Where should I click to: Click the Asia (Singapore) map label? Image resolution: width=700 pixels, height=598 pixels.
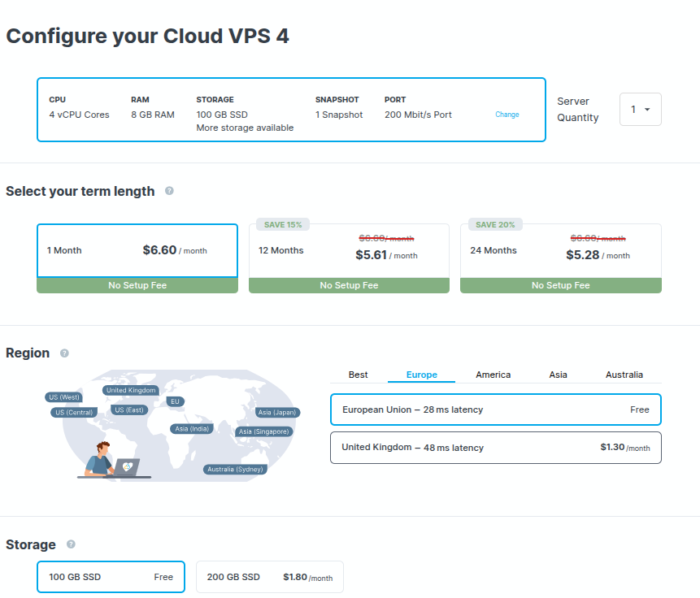(x=264, y=431)
